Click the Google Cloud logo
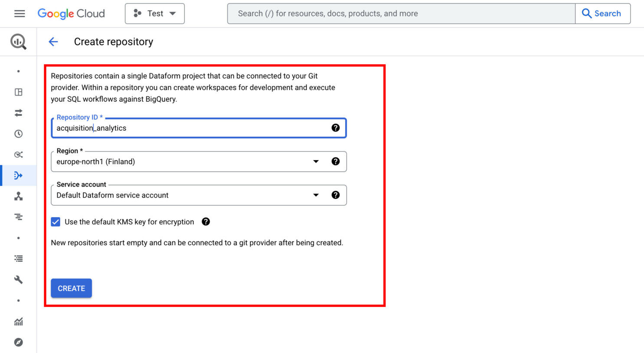 click(71, 13)
